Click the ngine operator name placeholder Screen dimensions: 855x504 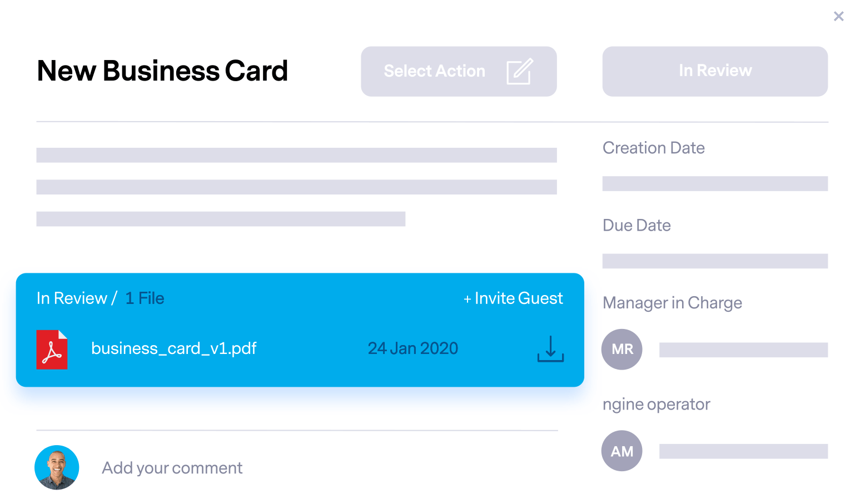click(743, 451)
